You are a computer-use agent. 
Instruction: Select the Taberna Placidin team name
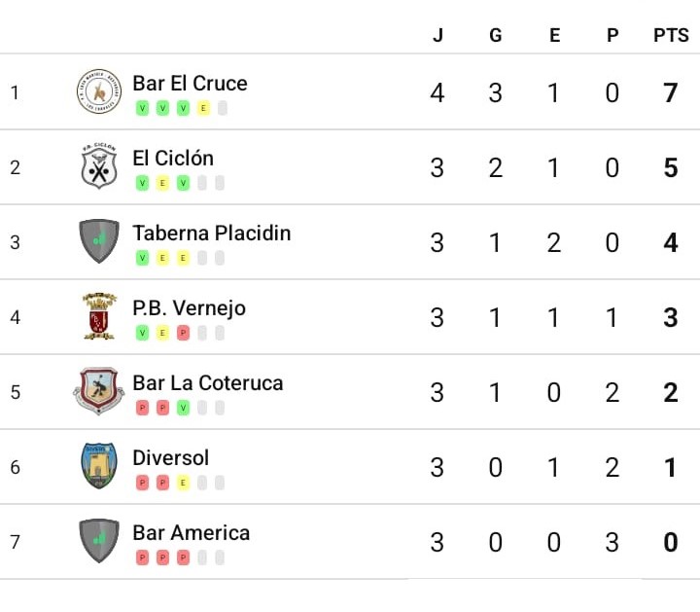[211, 234]
